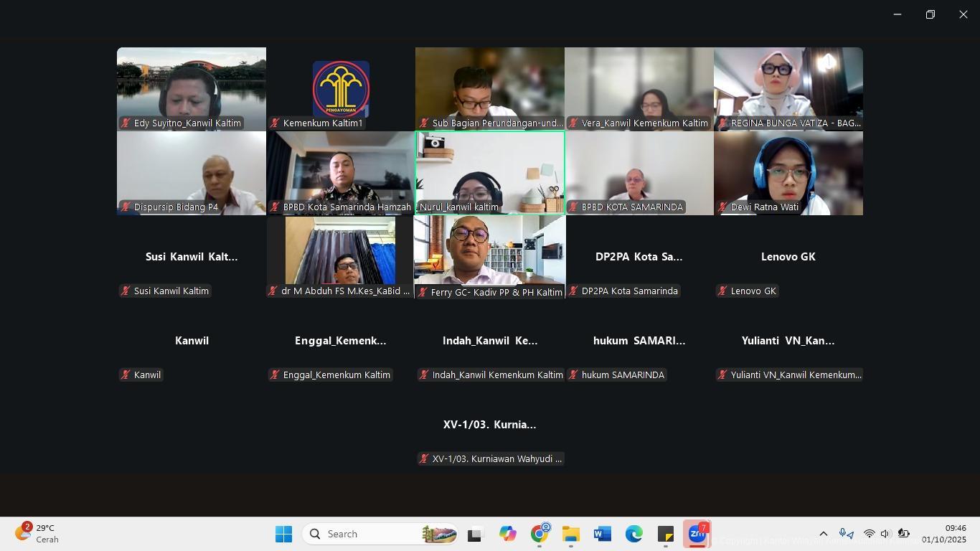Click the Zoom app icon in taskbar
This screenshot has height=551, width=980.
point(697,534)
